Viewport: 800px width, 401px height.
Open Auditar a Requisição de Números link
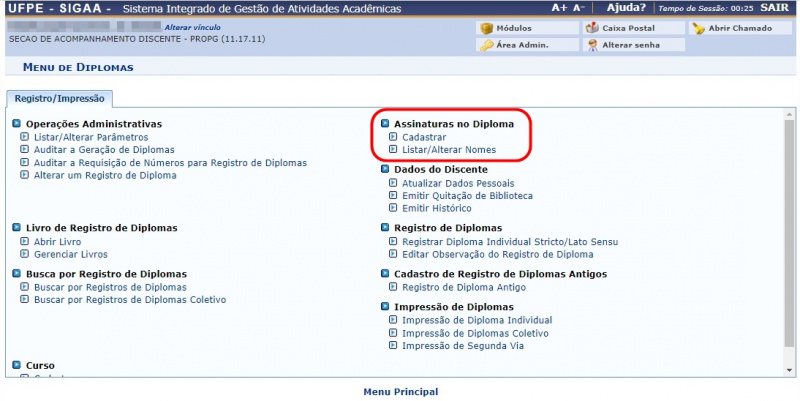[x=170, y=163]
